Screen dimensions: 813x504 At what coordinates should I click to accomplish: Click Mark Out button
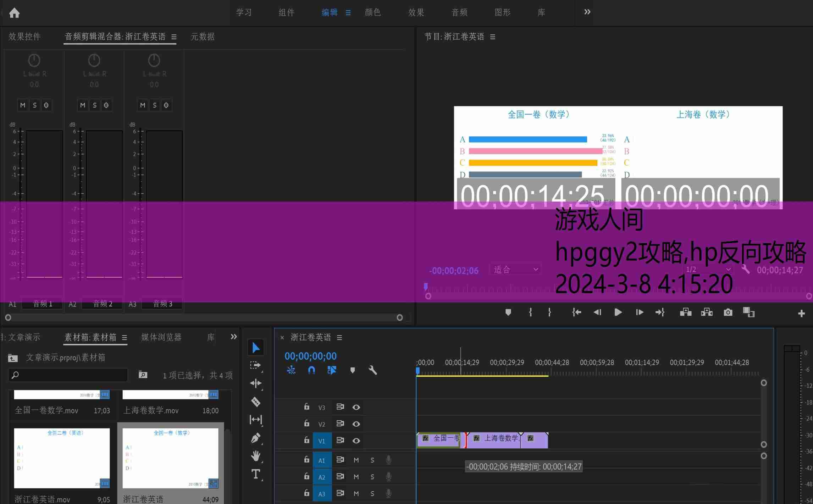click(549, 312)
